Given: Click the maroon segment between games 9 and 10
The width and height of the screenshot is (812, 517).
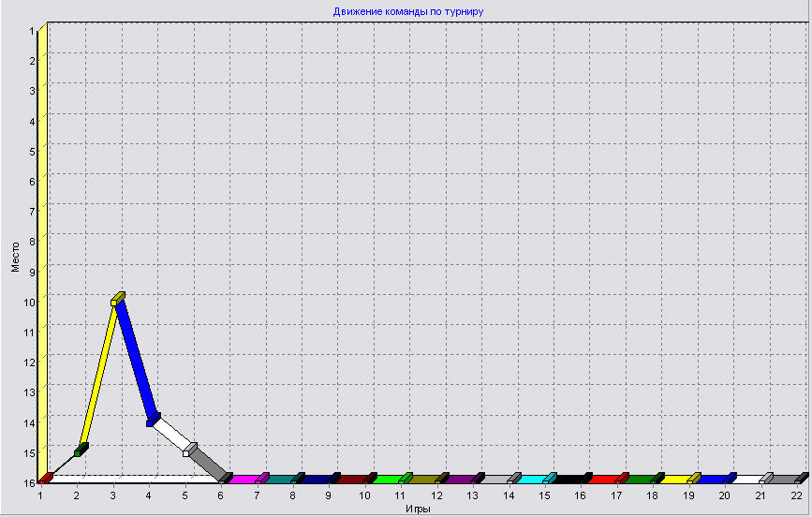Looking at the screenshot, I should tap(351, 480).
